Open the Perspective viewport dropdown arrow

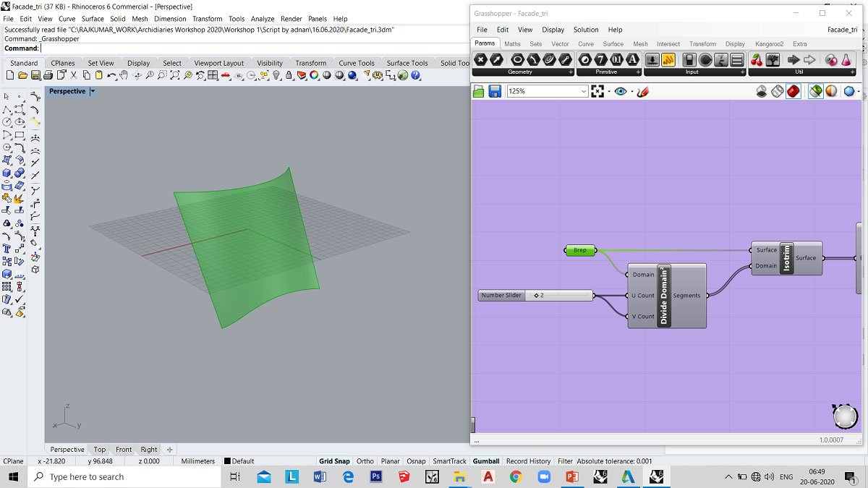click(92, 92)
